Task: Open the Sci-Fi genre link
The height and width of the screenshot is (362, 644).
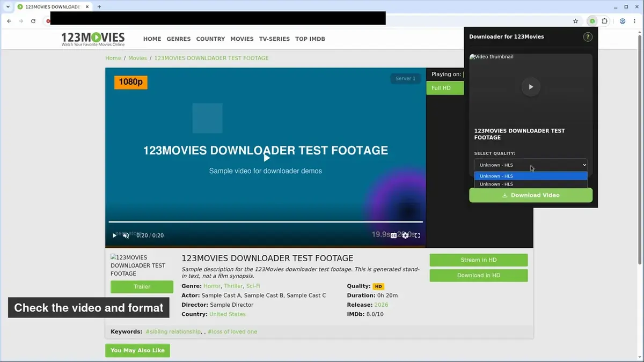Action: (253, 286)
